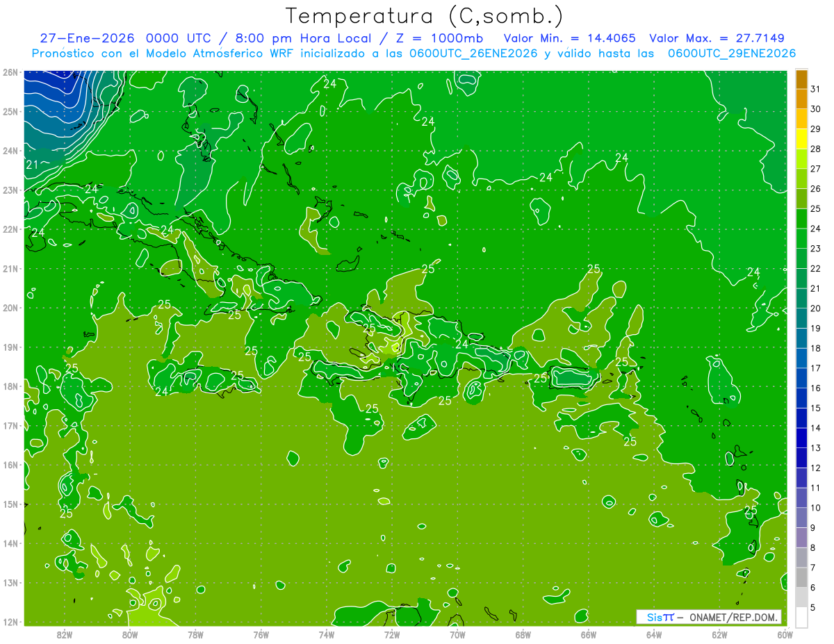Click the 21 contour label on the map
The image size is (834, 644).
[x=32, y=165]
